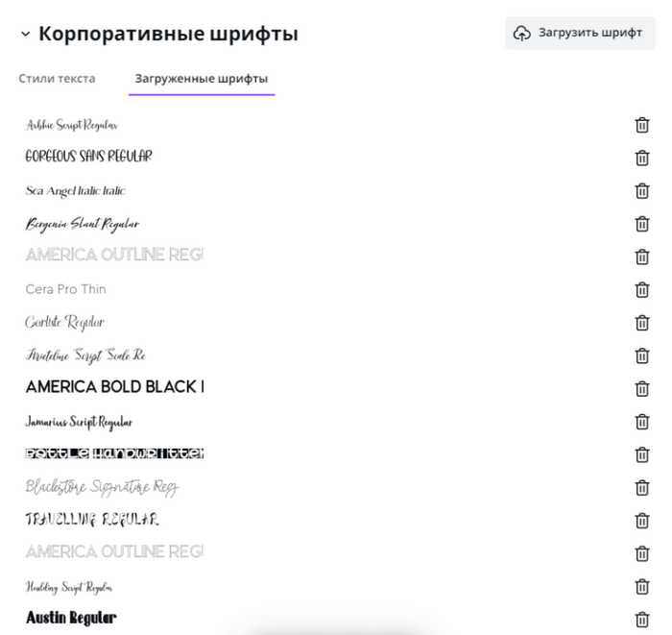The height and width of the screenshot is (635, 672).
Task: Delete the Blackstore Signature font
Action: (x=642, y=487)
